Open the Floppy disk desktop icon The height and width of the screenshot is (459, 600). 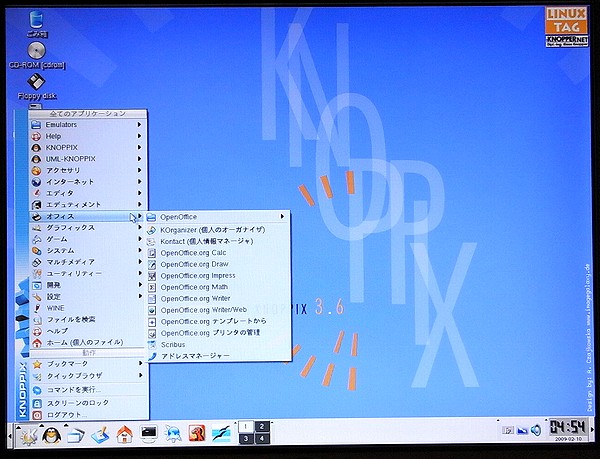37,81
